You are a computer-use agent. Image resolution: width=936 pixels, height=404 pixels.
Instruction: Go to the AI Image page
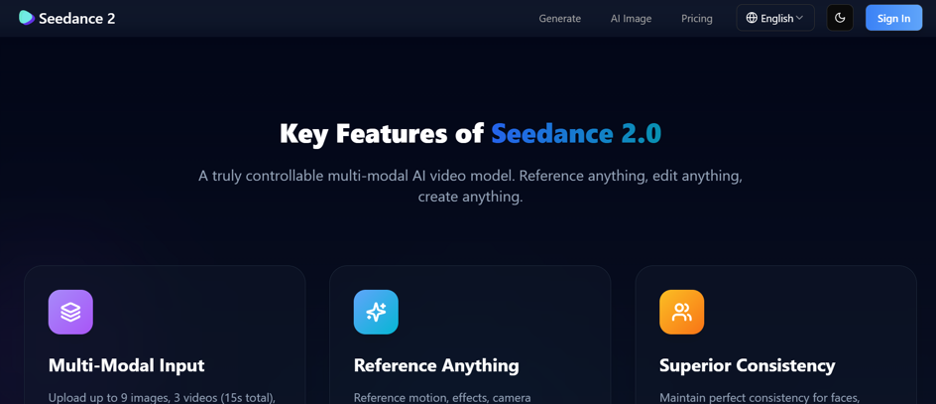(x=631, y=18)
